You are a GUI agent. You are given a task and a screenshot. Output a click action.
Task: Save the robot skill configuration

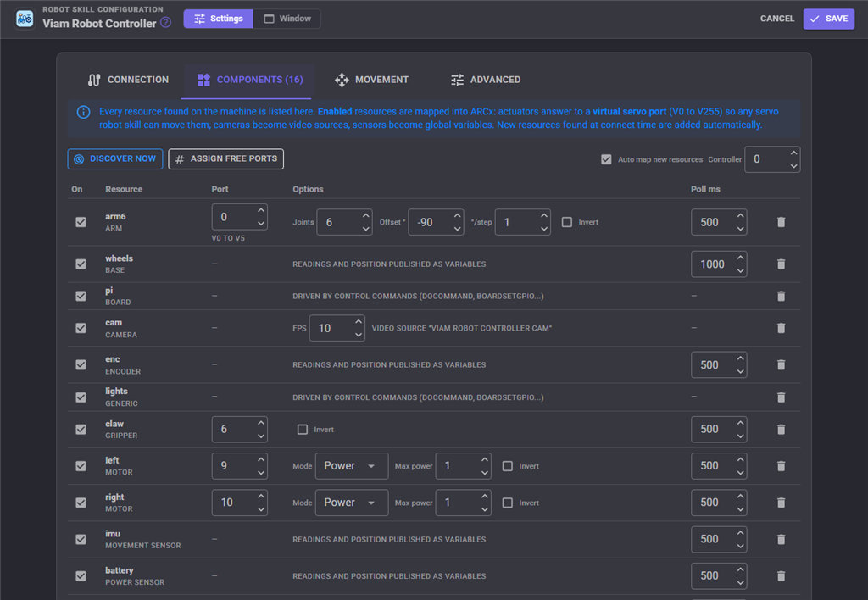coord(829,19)
